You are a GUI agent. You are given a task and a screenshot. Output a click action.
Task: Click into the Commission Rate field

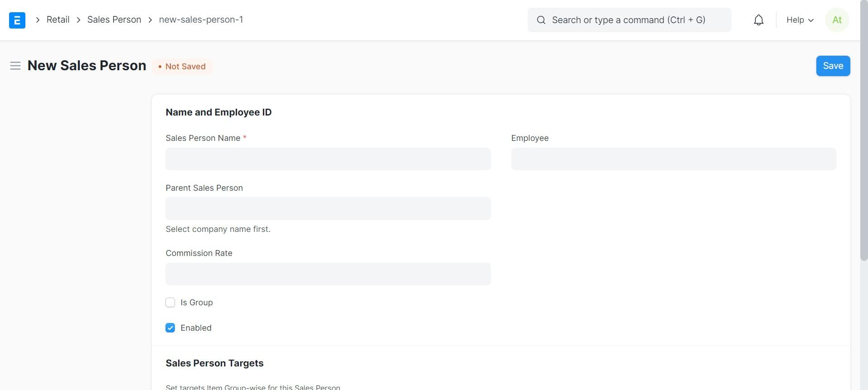328,274
